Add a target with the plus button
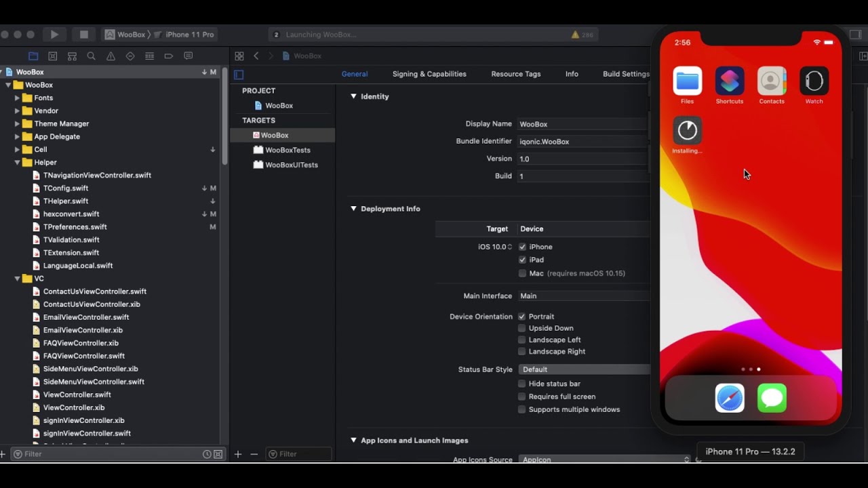 click(238, 454)
